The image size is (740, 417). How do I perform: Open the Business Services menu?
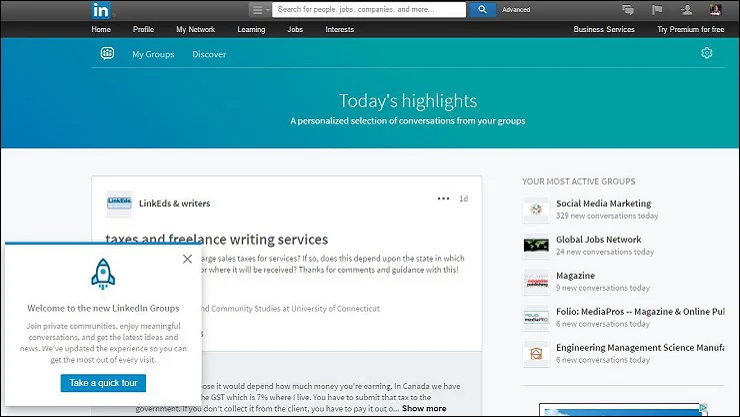click(604, 29)
